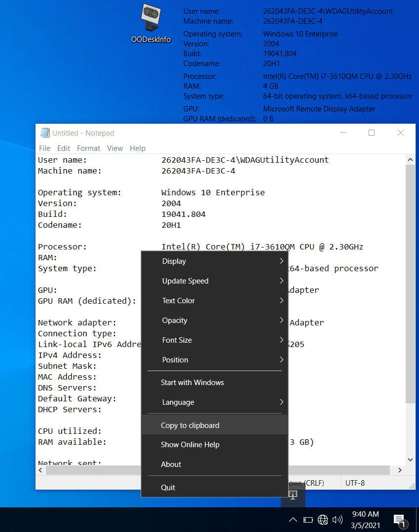Click 'DHCP Servers:' line in Notepad

click(x=70, y=410)
